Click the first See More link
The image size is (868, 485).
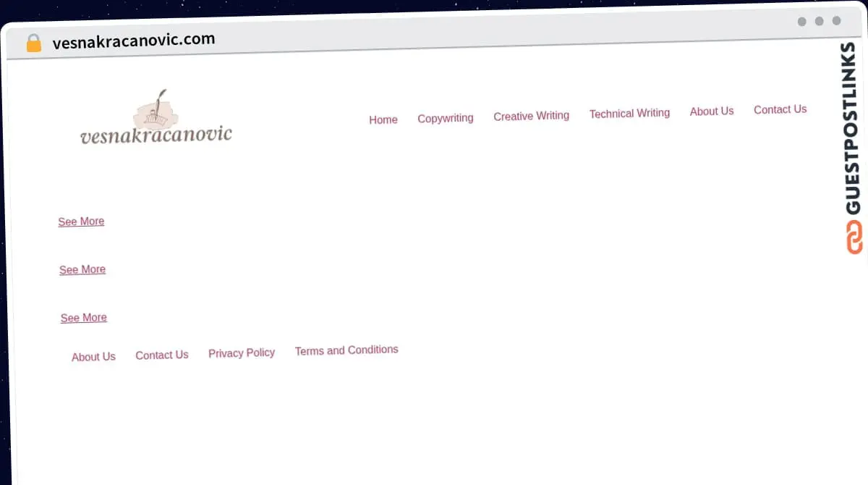click(81, 222)
